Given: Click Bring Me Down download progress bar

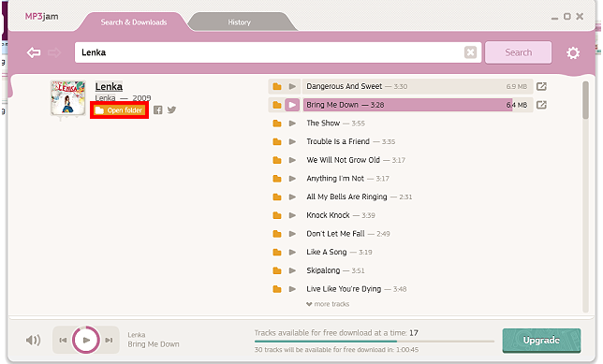Looking at the screenshot, I should 418,105.
